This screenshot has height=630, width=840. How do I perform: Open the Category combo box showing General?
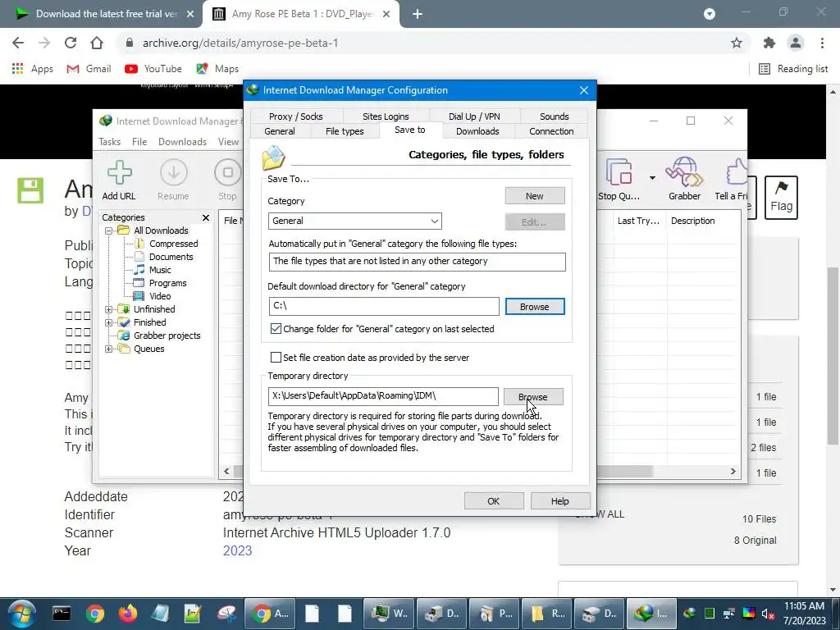coord(354,221)
